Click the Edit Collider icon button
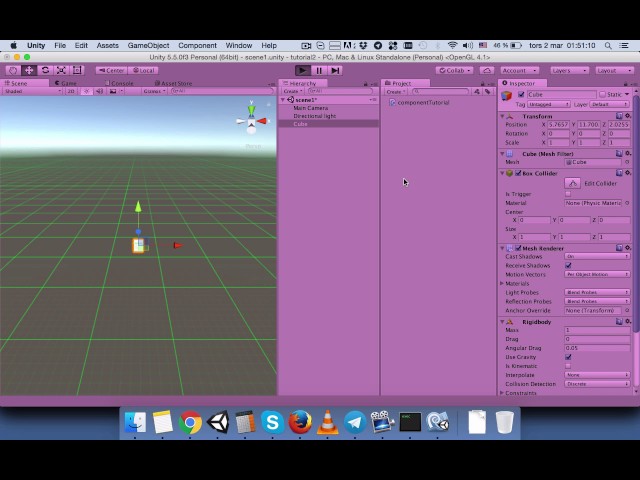640x480 pixels. click(x=573, y=183)
